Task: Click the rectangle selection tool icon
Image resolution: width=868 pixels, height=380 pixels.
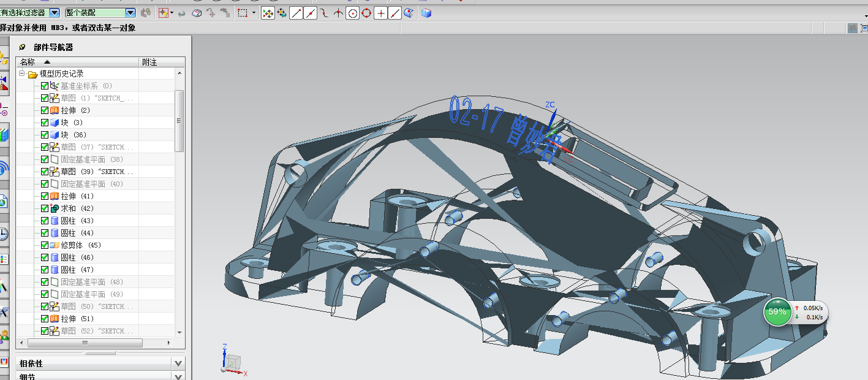Action: [243, 13]
